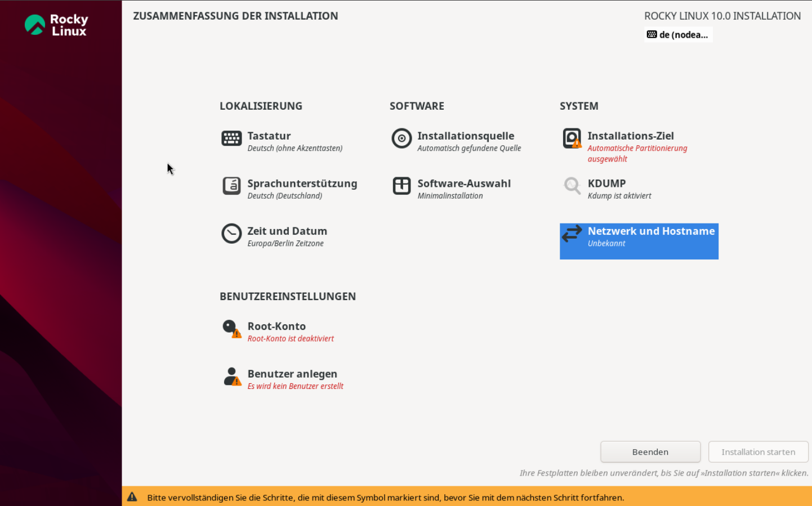Open the Root-Konto key icon

pos(231,329)
